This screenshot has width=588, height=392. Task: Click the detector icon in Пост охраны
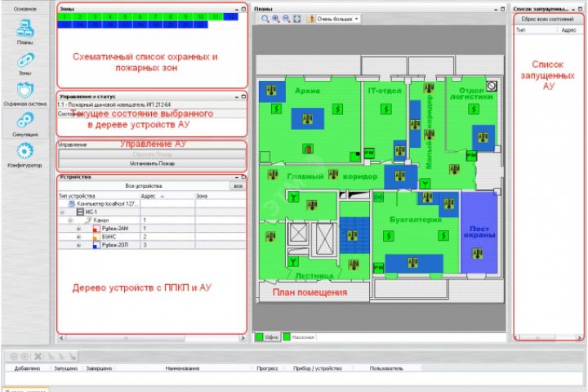pos(478,254)
